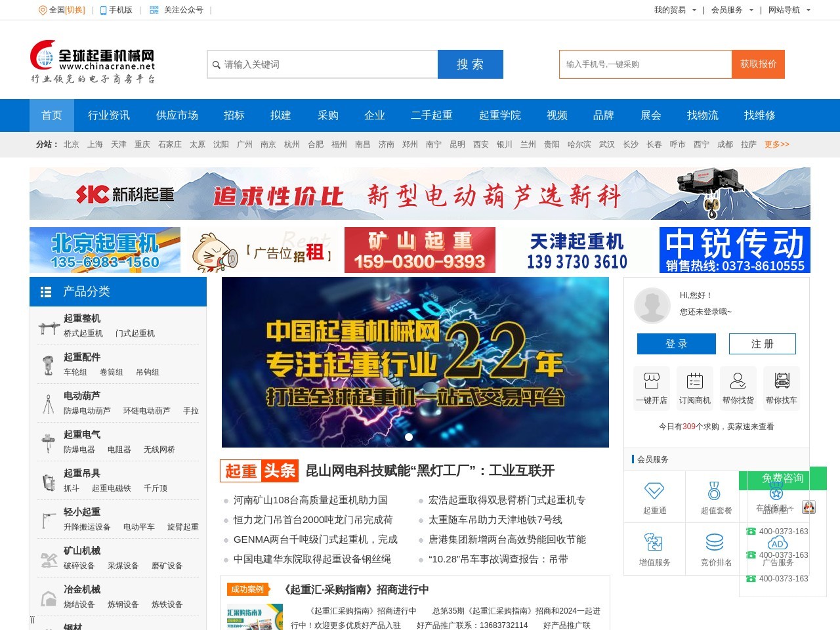Open 防爆电动葫芦 subcategory link

87,411
